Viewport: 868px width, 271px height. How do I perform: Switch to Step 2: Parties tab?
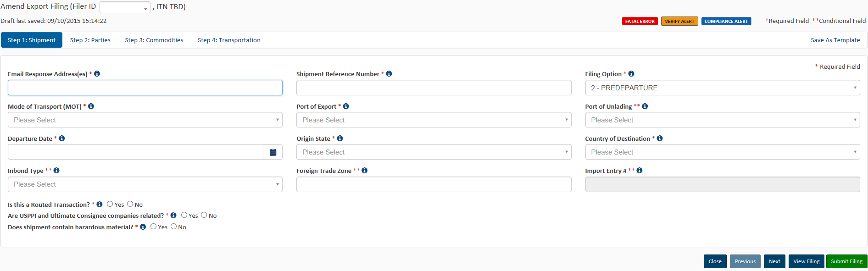click(90, 40)
